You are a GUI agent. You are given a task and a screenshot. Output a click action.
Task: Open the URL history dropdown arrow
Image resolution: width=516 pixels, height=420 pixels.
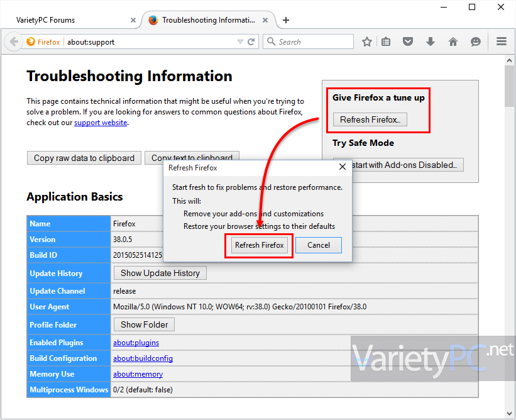240,41
